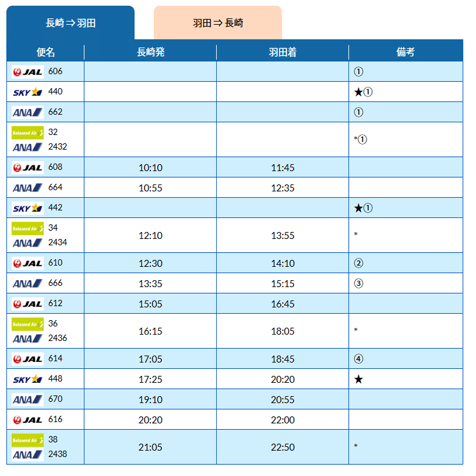Click the circled 4 note for JAL 614
Viewport: 476px width, 476px height.
click(x=358, y=359)
